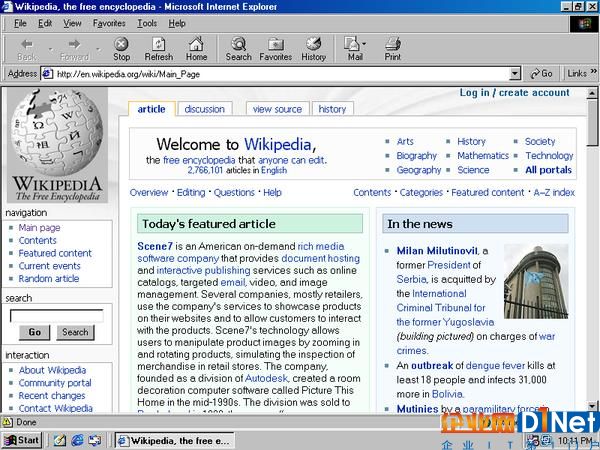Open the Random article link
Image resolution: width=600 pixels, height=450 pixels.
(49, 279)
